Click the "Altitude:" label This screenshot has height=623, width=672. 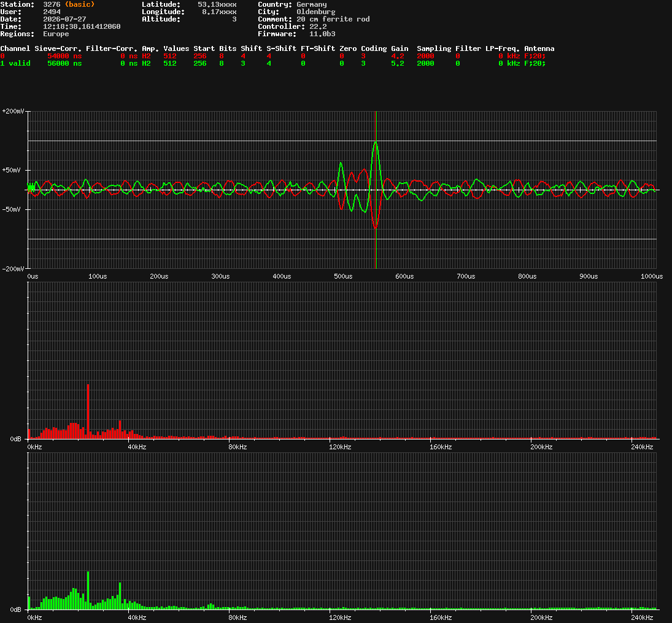[x=161, y=19]
